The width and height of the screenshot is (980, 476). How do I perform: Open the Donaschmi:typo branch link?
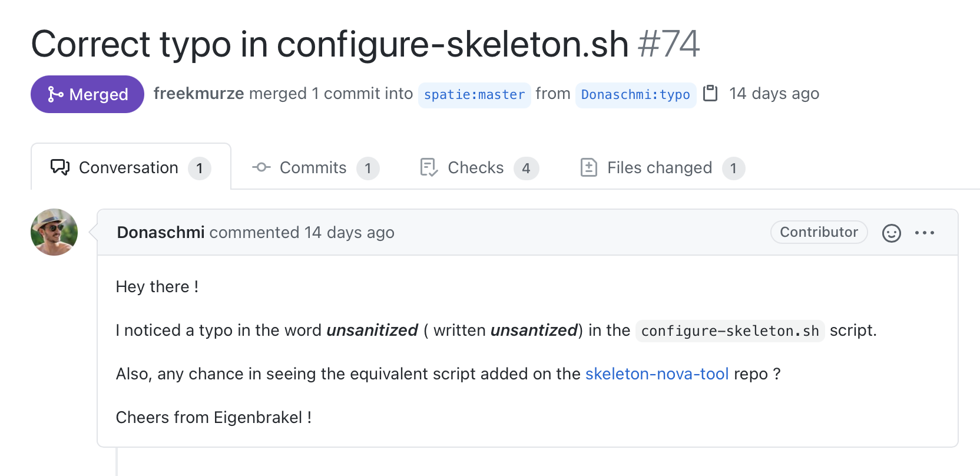click(x=635, y=95)
